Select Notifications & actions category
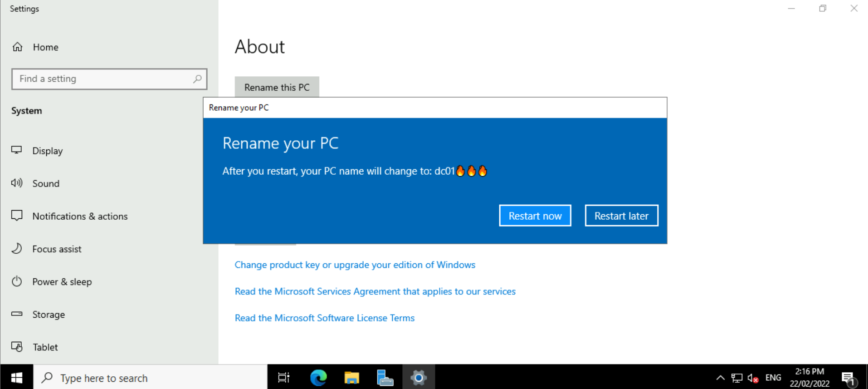 80,216
